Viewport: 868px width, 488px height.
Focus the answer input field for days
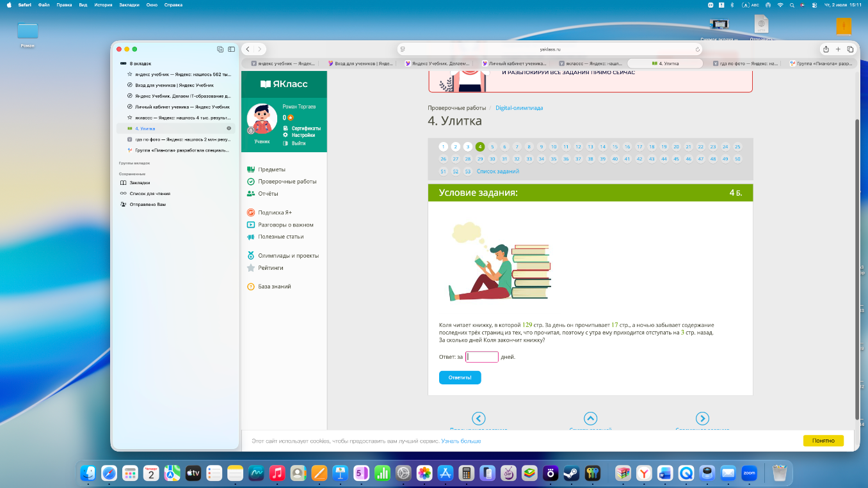point(482,357)
